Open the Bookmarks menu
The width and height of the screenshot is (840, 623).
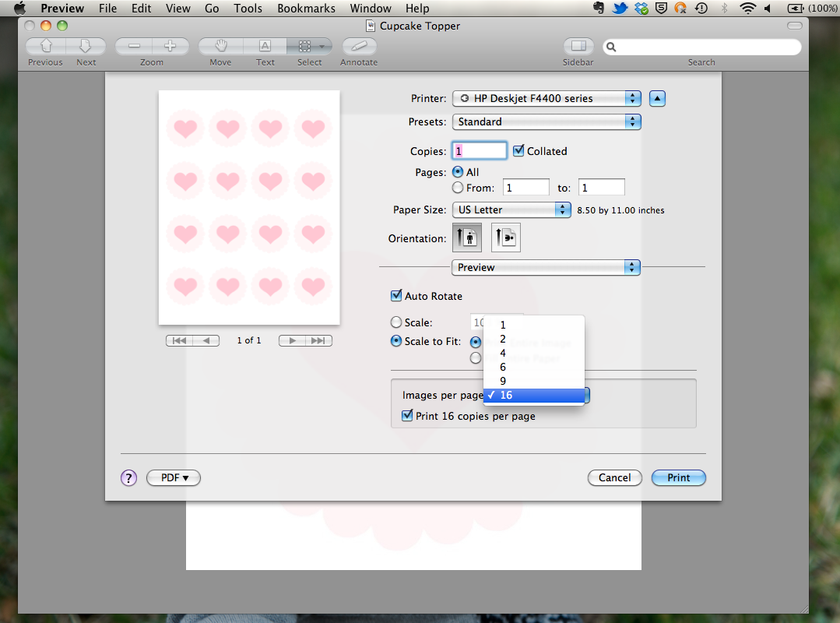306,9
